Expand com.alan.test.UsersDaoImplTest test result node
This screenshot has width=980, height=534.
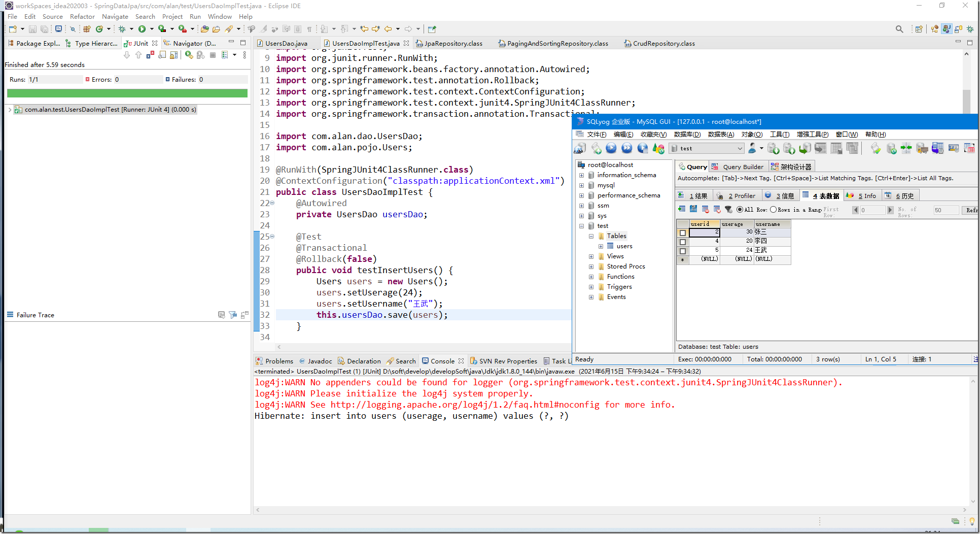(10, 110)
